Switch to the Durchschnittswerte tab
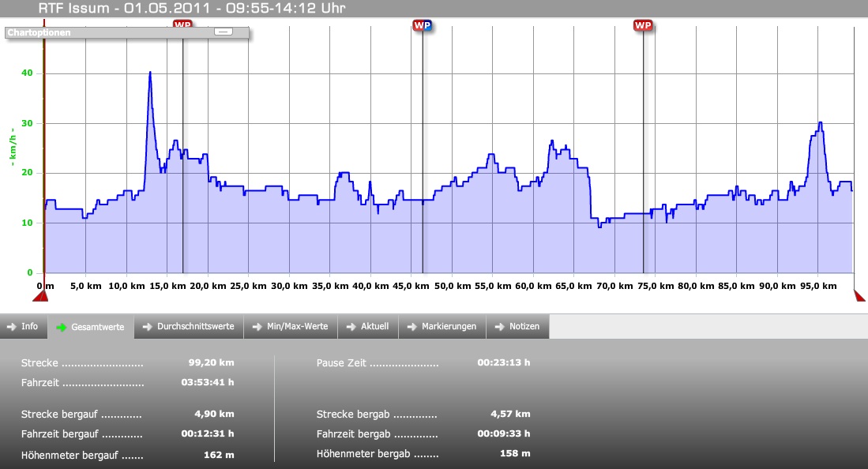The image size is (868, 469). click(189, 327)
